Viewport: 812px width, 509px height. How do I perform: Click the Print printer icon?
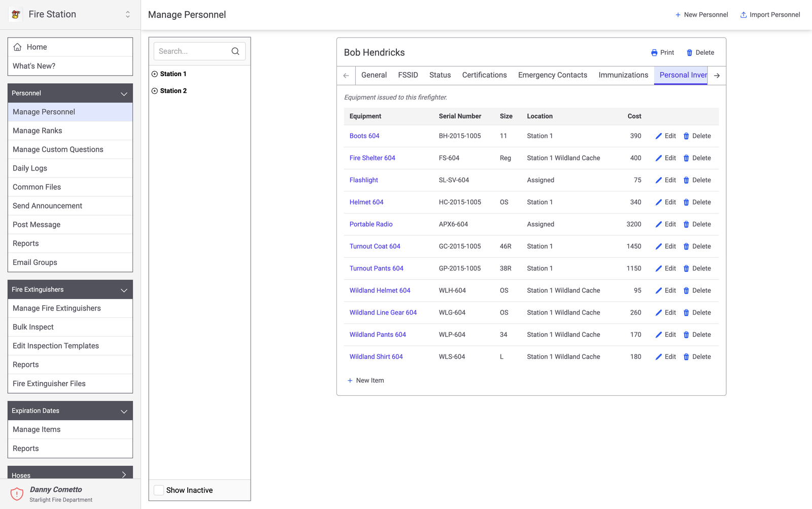coord(654,53)
